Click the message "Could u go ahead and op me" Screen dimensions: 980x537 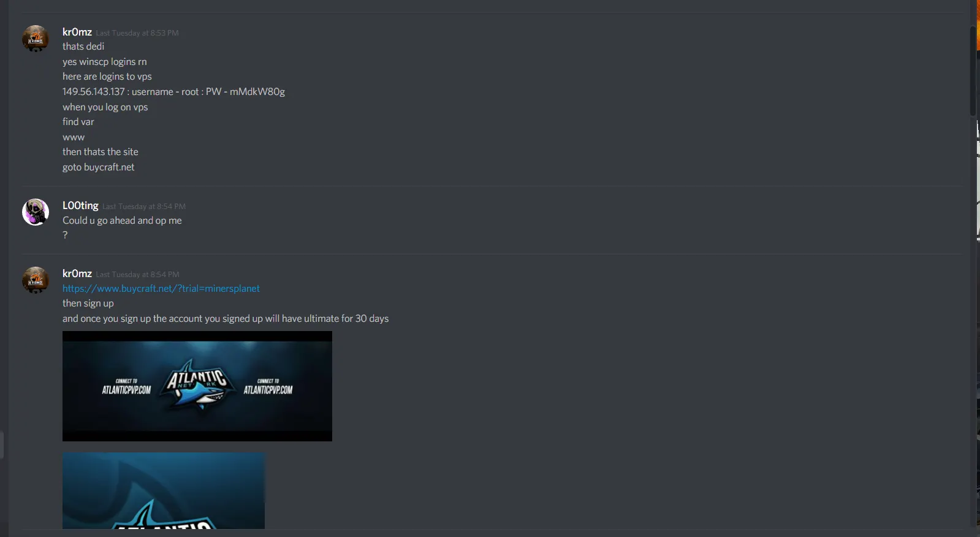[122, 221]
